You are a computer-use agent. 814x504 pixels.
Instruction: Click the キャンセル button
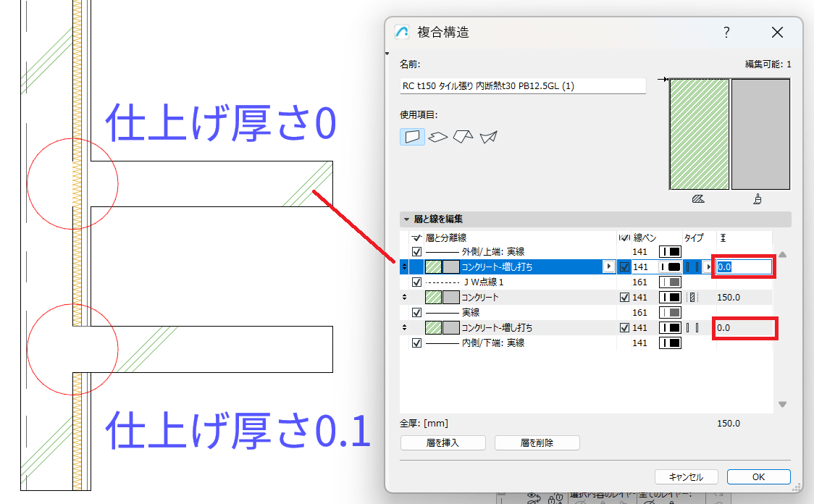(686, 476)
